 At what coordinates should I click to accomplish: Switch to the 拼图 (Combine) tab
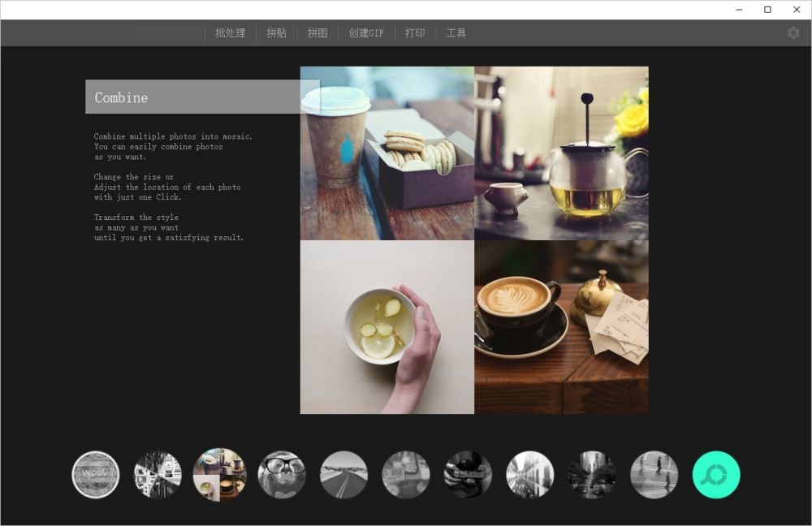coord(317,33)
